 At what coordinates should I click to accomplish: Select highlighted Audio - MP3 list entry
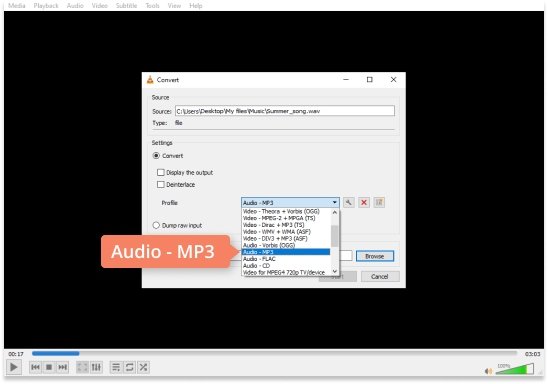click(286, 252)
